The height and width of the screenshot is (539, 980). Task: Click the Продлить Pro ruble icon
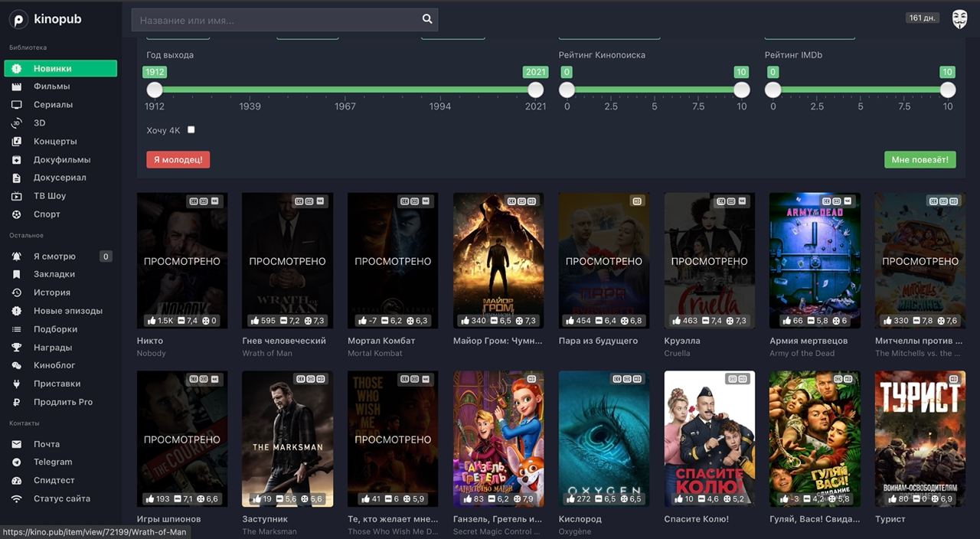pos(16,402)
